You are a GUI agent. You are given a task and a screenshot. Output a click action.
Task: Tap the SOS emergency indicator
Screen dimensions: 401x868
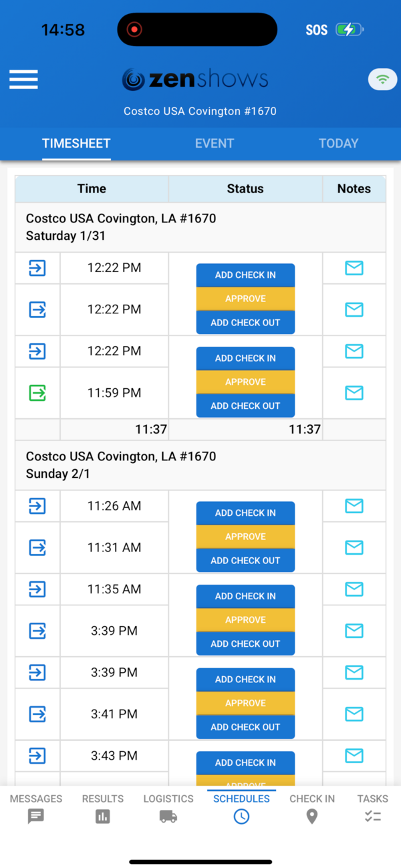315,29
